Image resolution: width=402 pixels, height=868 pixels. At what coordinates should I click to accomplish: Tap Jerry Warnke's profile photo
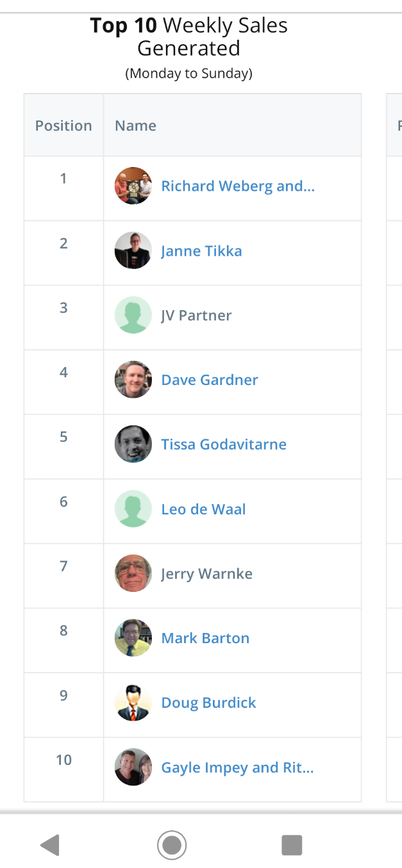pos(133,573)
